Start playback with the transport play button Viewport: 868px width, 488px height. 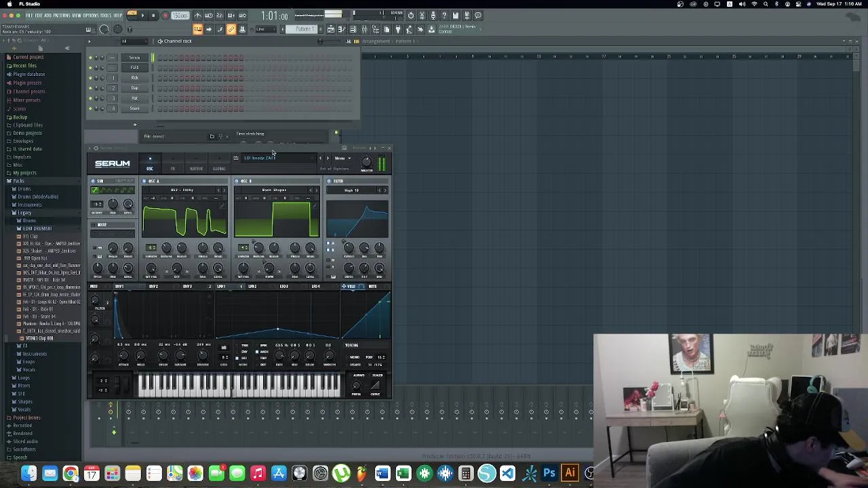142,15
